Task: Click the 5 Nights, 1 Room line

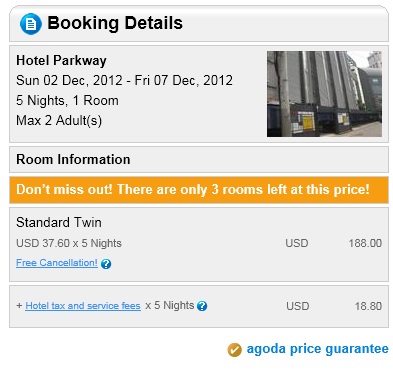Action: [x=67, y=100]
